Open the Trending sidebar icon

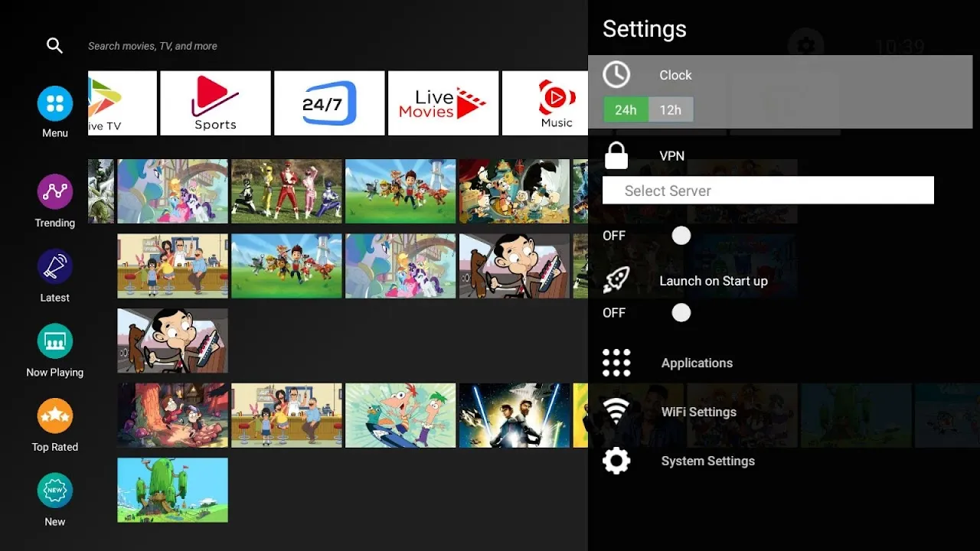[x=55, y=192]
